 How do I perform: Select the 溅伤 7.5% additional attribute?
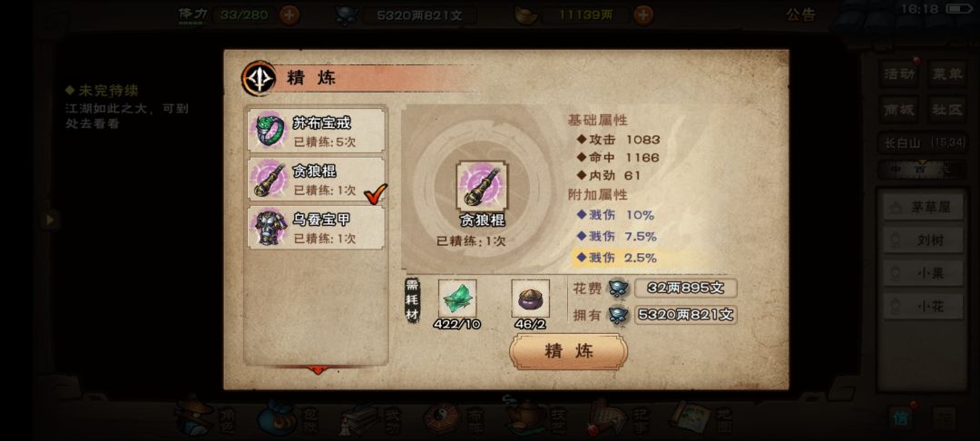click(616, 236)
